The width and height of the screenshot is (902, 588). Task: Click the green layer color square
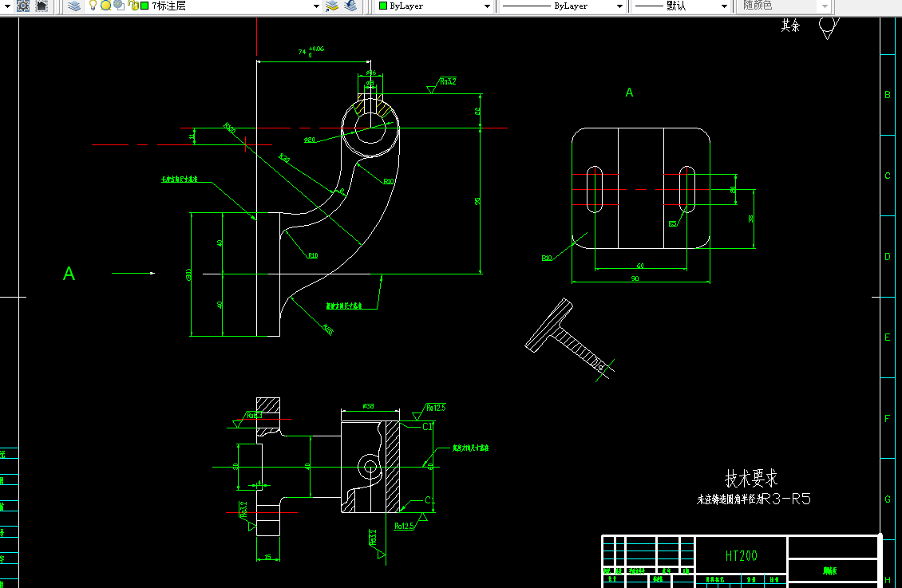144,6
